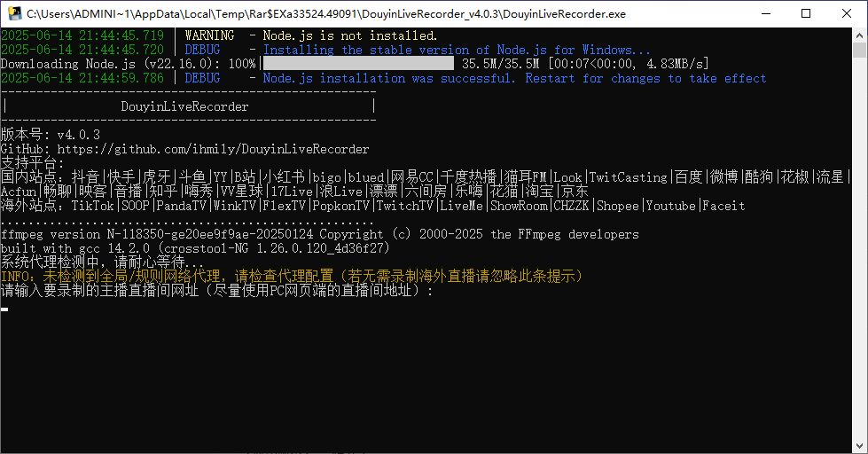Minimize the DouyinLiveRecorder console window
The width and height of the screenshot is (868, 454).
pyautogui.click(x=766, y=13)
